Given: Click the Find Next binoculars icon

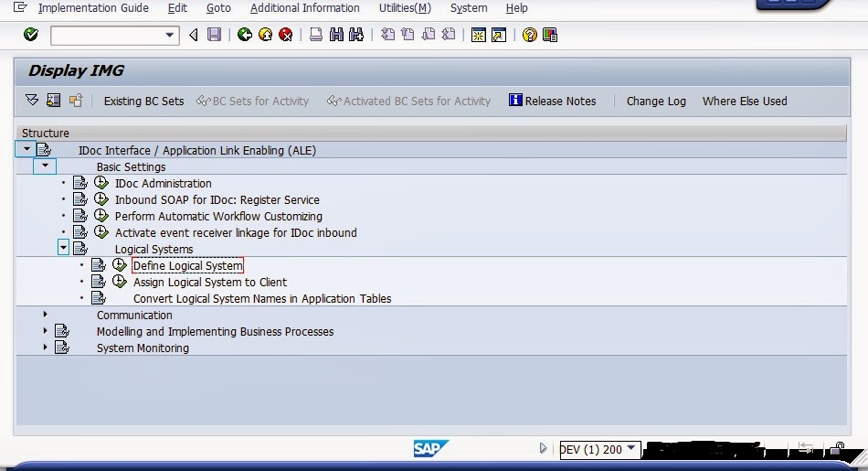Looking at the screenshot, I should (x=356, y=35).
